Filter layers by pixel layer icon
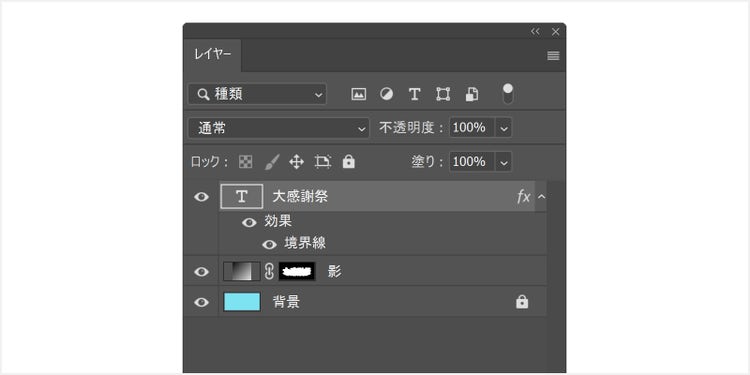Image resolution: width=750 pixels, height=375 pixels. pos(358,94)
